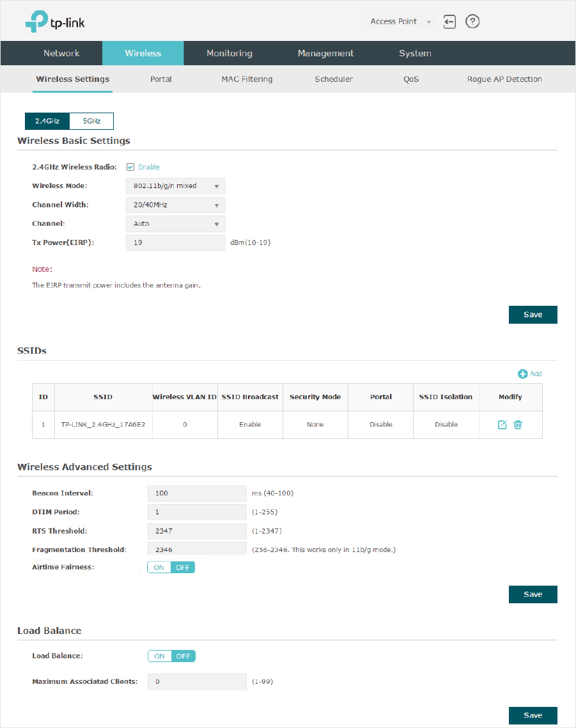
Task: Select the Wireless main tab
Action: [143, 53]
